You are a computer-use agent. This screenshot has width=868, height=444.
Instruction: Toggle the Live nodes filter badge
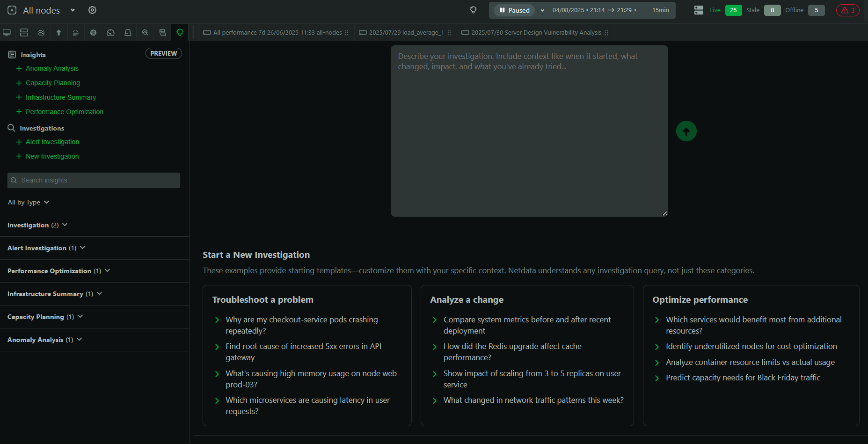[x=733, y=10]
